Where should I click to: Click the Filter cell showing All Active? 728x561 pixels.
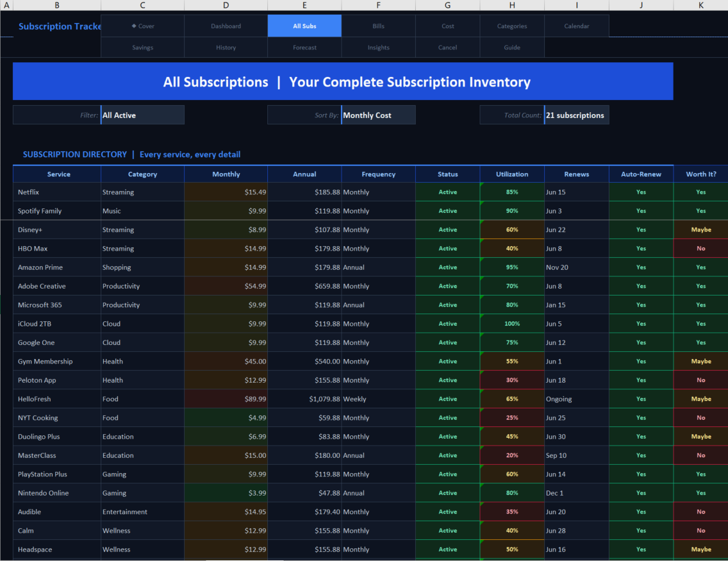[x=142, y=115]
